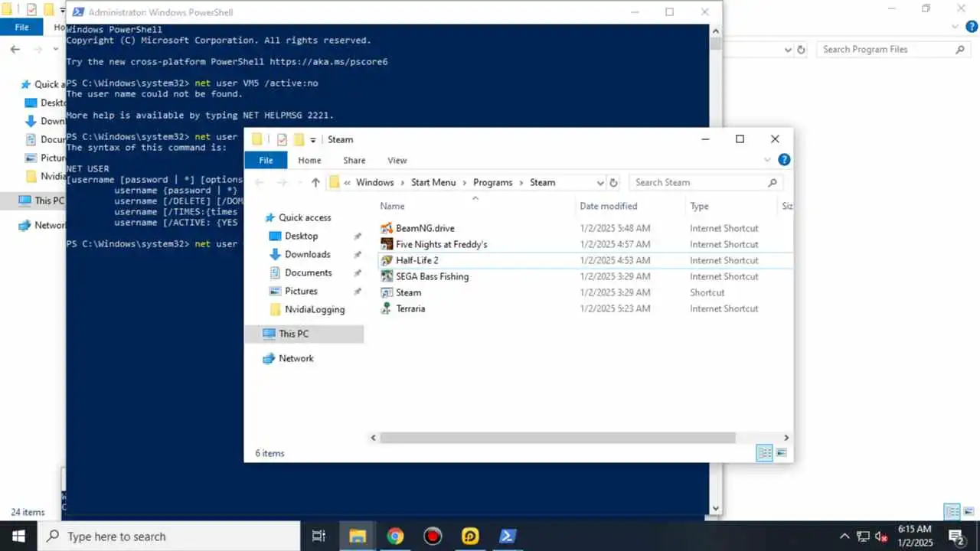Show hidden system tray icons
The height and width of the screenshot is (551, 980).
(x=844, y=536)
